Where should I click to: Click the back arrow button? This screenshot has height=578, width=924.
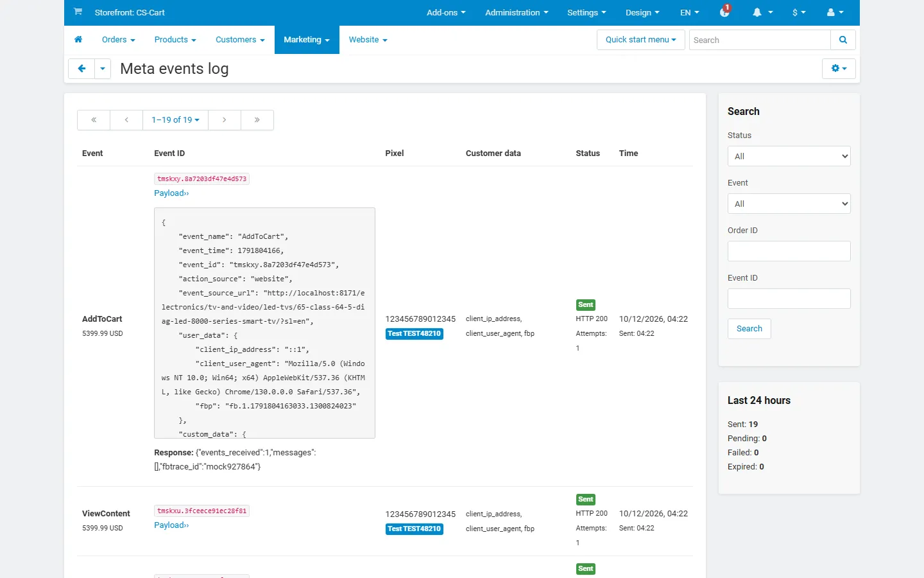[81, 69]
